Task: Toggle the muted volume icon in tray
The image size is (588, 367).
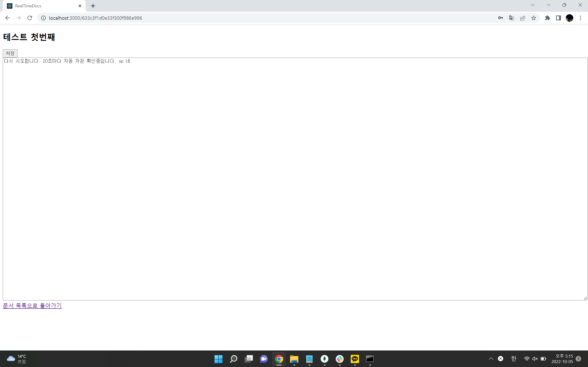Action: click(x=535, y=359)
